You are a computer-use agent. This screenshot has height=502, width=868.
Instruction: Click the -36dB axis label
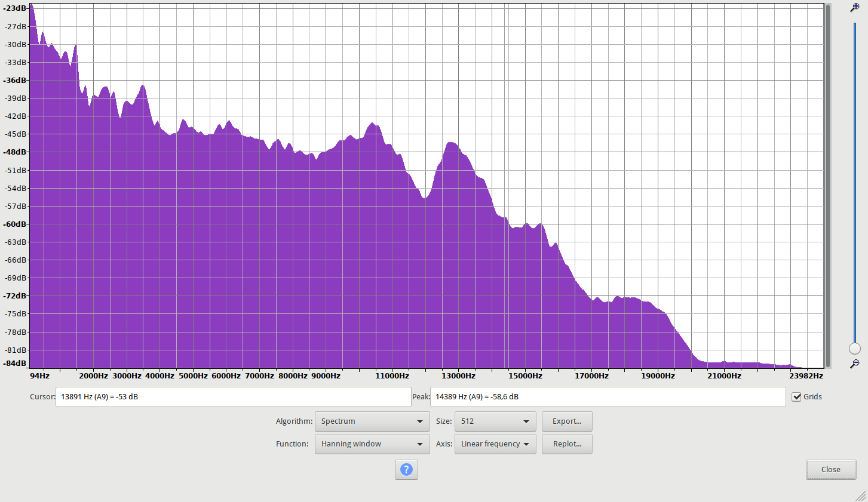pyautogui.click(x=14, y=81)
